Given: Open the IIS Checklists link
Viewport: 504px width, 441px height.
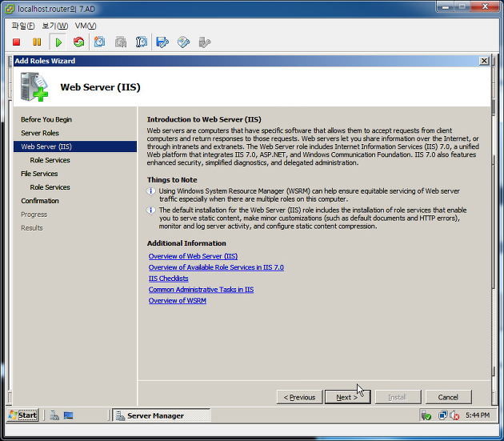Looking at the screenshot, I should tap(169, 279).
